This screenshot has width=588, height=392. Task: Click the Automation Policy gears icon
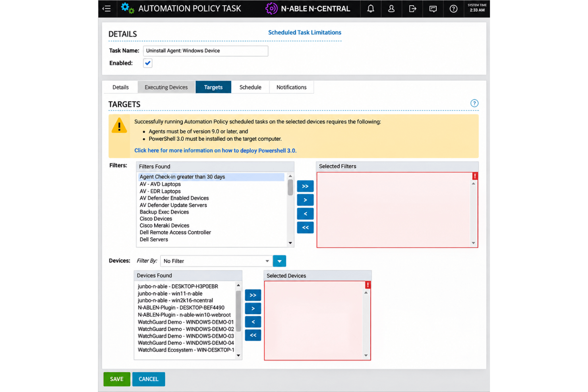click(127, 8)
